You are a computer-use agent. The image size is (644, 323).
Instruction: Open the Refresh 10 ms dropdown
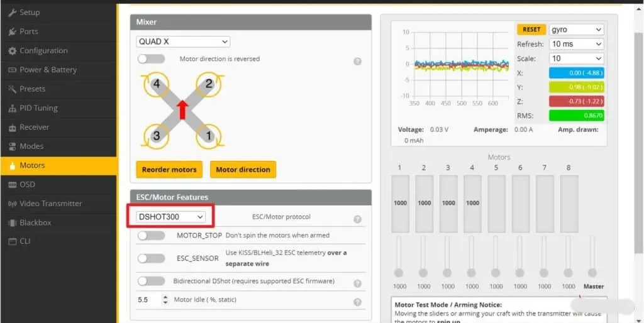click(576, 44)
